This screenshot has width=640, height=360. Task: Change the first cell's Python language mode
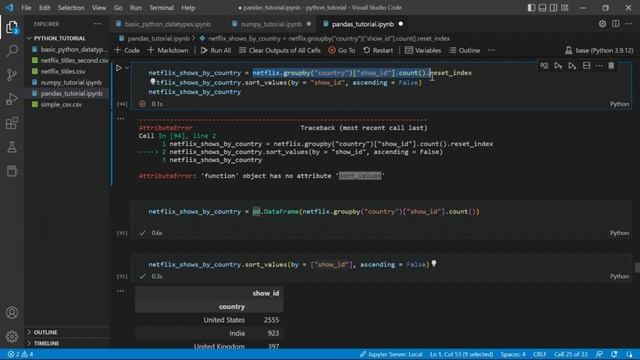click(619, 104)
